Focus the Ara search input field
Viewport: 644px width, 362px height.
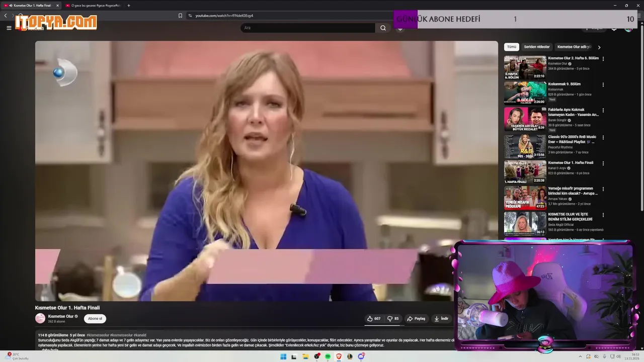point(307,28)
